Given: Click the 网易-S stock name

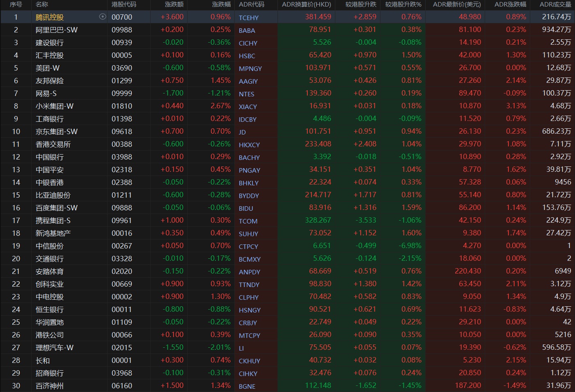Looking at the screenshot, I should (46, 93).
